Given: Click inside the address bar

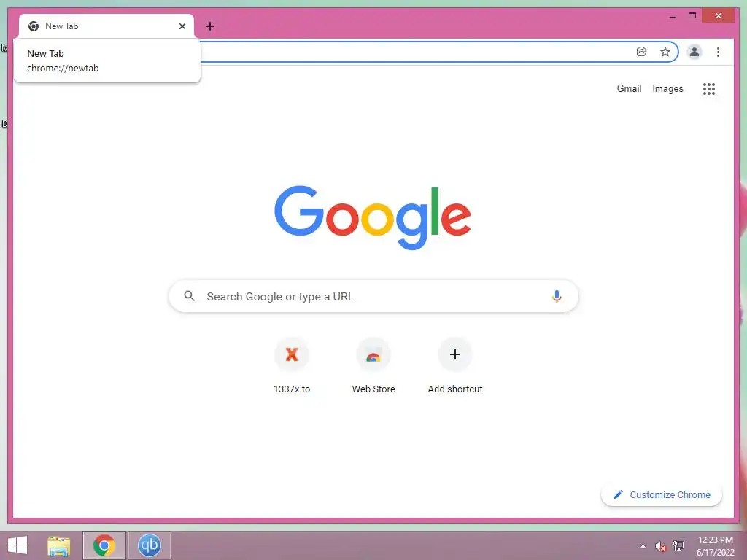Looking at the screenshot, I should (414, 52).
